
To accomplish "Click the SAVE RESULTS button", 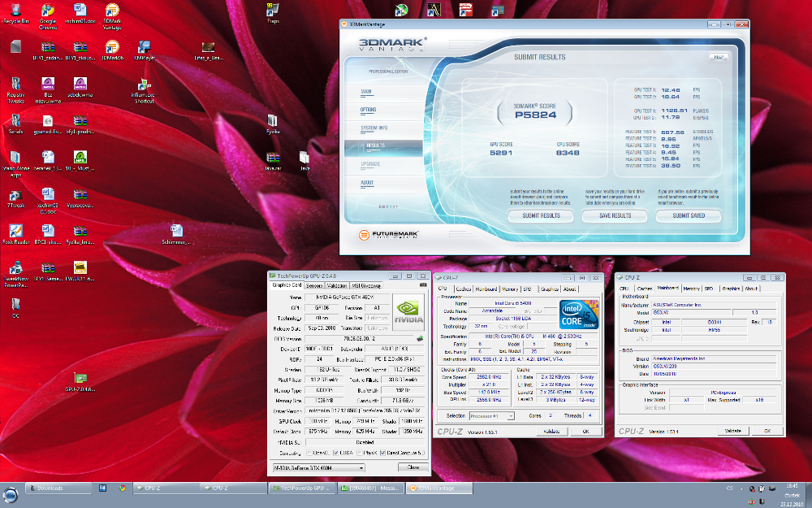I will click(x=615, y=215).
